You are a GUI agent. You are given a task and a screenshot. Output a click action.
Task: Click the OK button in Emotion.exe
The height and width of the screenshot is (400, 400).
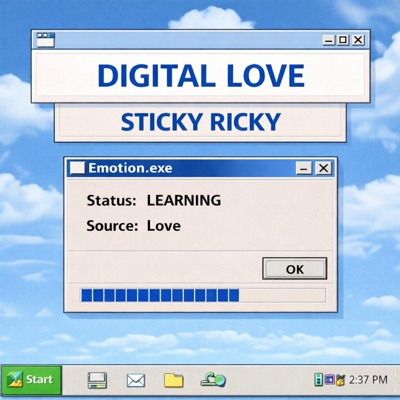pyautogui.click(x=295, y=268)
